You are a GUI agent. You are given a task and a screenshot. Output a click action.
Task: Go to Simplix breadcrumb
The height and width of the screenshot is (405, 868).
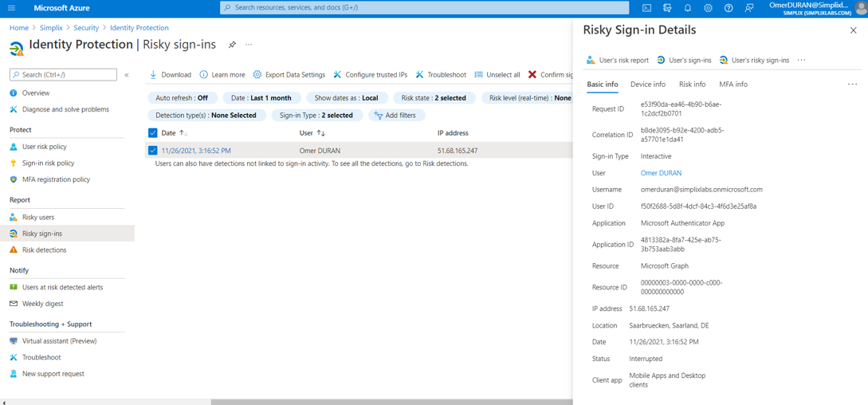tap(52, 28)
